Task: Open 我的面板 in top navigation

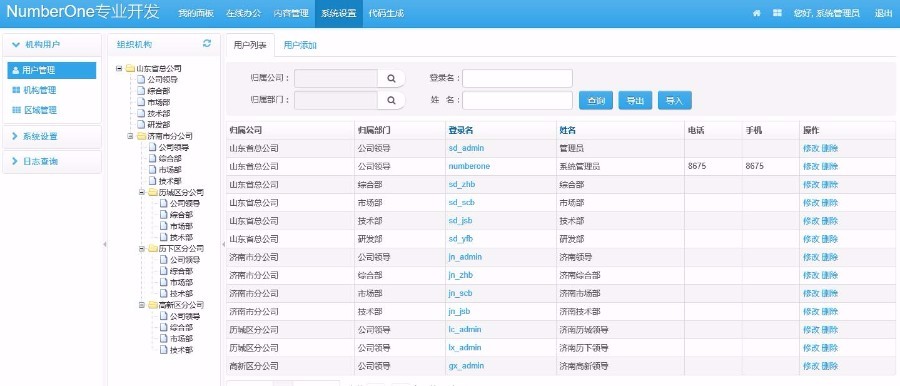Action: 196,13
